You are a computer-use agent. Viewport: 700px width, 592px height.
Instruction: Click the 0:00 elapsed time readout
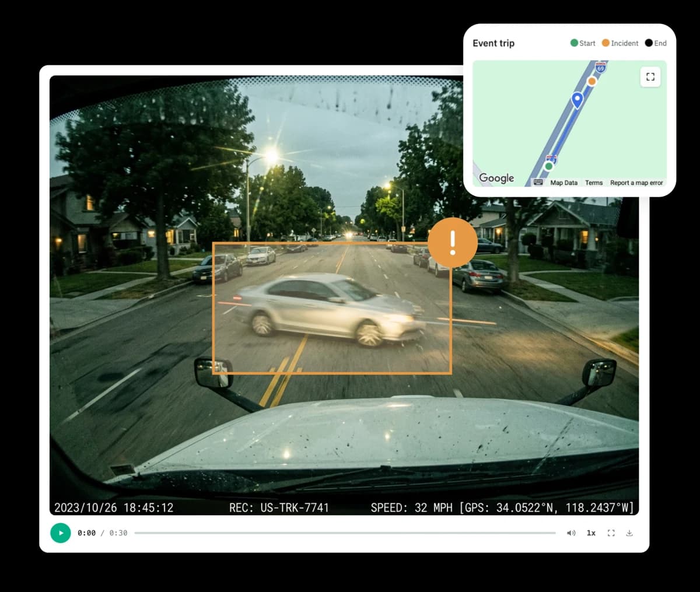click(x=86, y=533)
